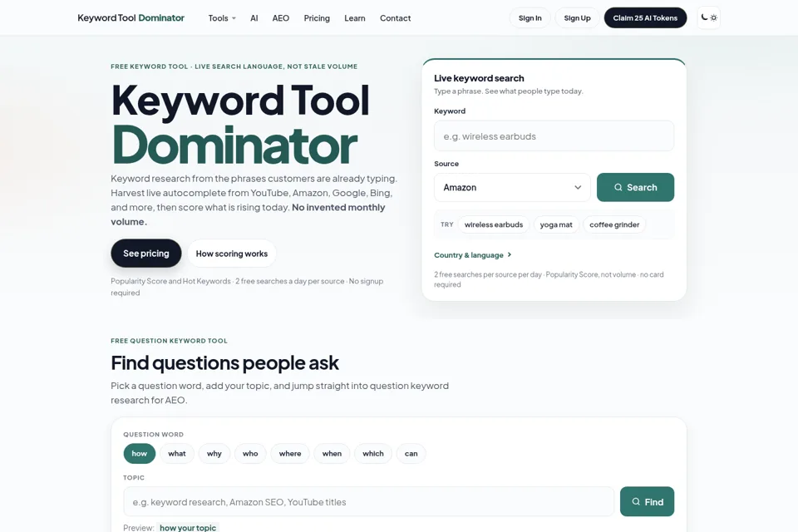Click the See pricing button
This screenshot has width=798, height=532.
pyautogui.click(x=146, y=254)
